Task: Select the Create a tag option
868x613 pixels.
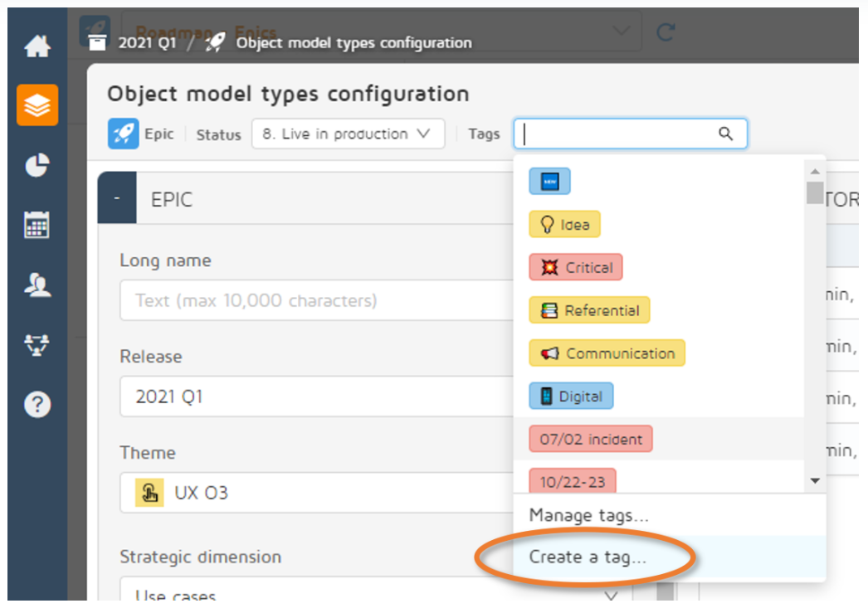Action: click(588, 557)
